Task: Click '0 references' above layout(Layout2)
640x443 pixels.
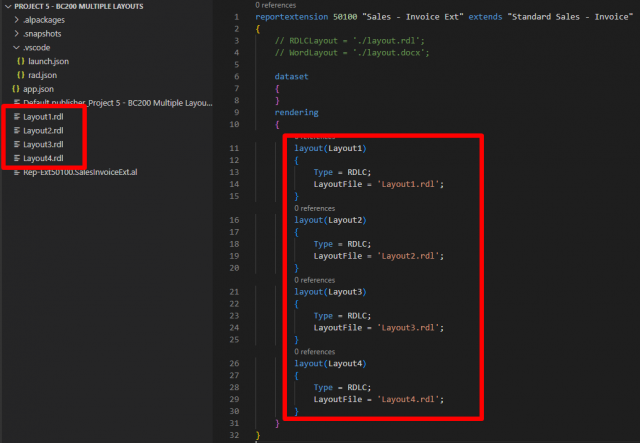Action: pos(315,208)
